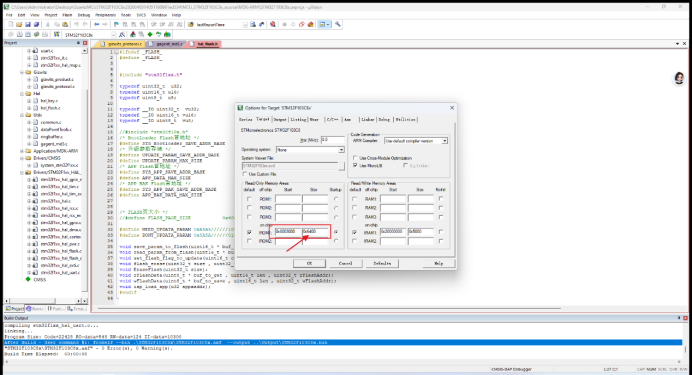
Task: Click the Open file folder icon
Action: (19, 24)
